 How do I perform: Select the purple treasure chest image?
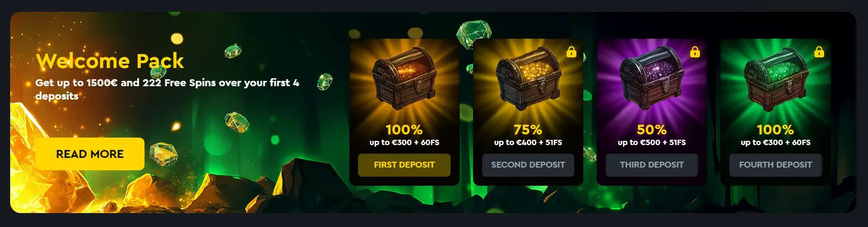point(652,80)
